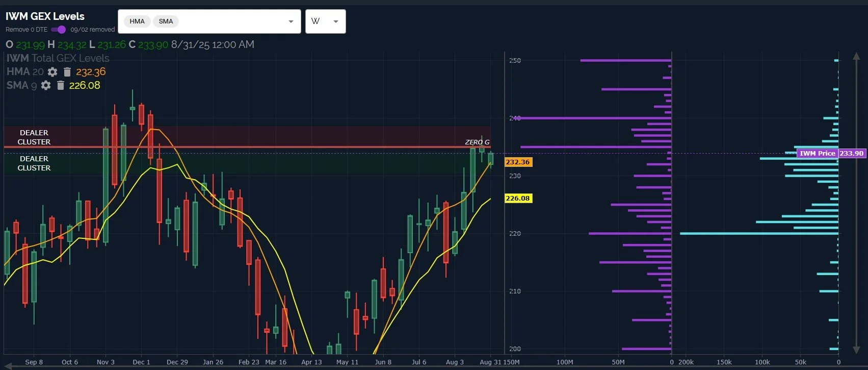
Task: Click the Dec 1 date axis label
Action: [x=141, y=362]
